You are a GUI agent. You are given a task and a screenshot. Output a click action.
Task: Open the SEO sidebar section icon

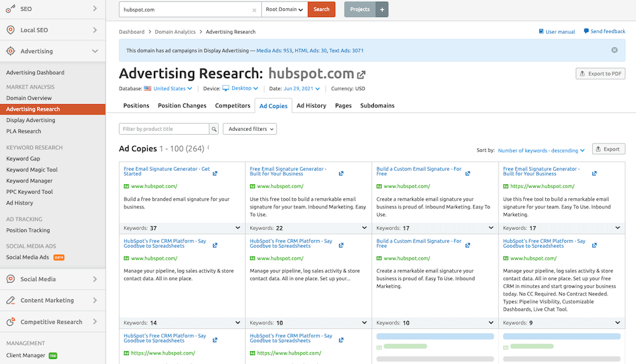[x=11, y=8]
